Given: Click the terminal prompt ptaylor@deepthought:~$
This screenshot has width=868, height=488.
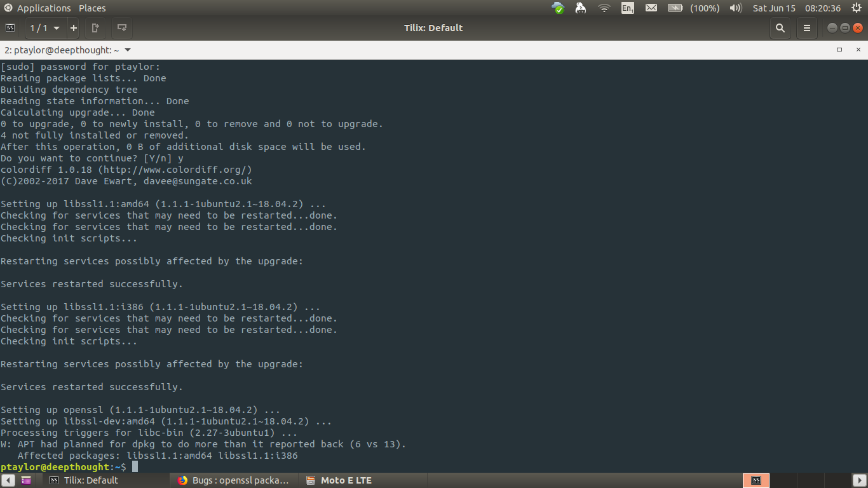Looking at the screenshot, I should pyautogui.click(x=64, y=467).
